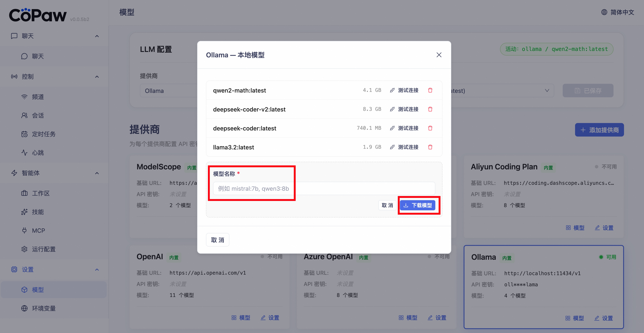Open the 简体中文 language menu
Viewport: 644px width, 333px height.
coord(617,12)
